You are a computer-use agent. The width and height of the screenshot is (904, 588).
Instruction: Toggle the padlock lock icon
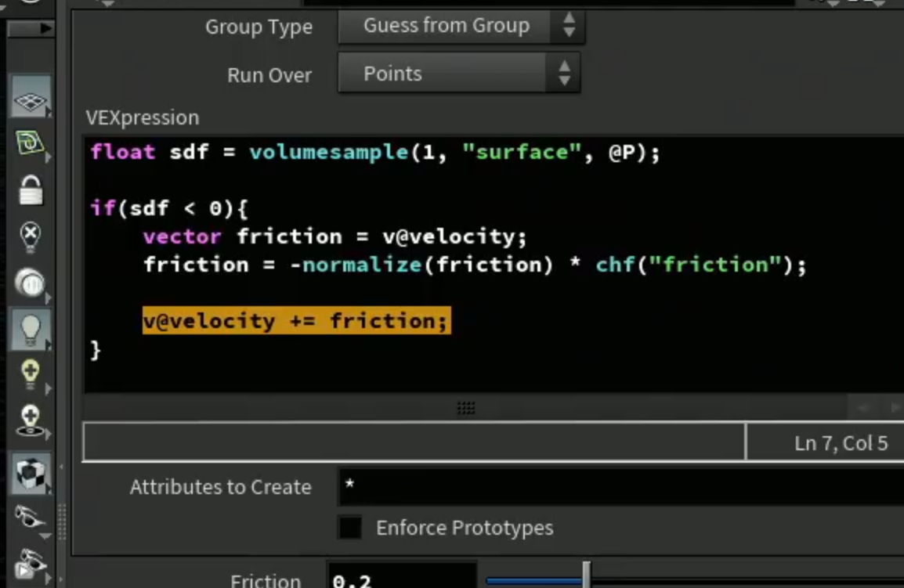(30, 189)
